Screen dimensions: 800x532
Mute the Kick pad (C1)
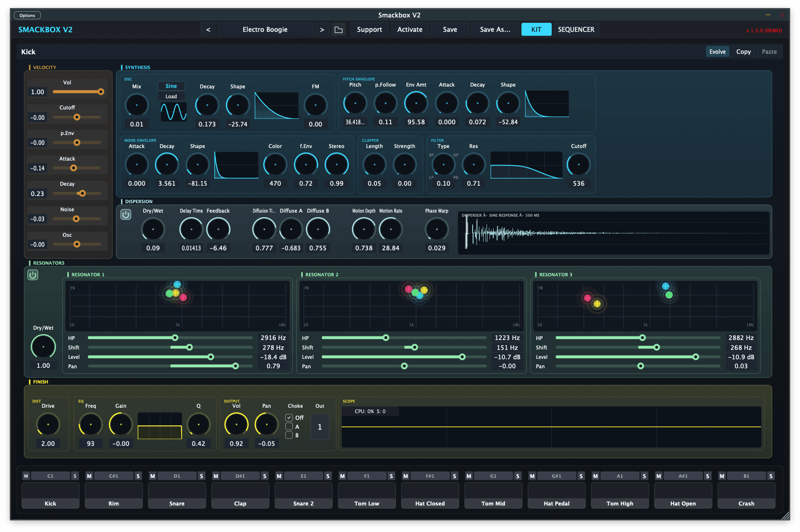pyautogui.click(x=26, y=476)
